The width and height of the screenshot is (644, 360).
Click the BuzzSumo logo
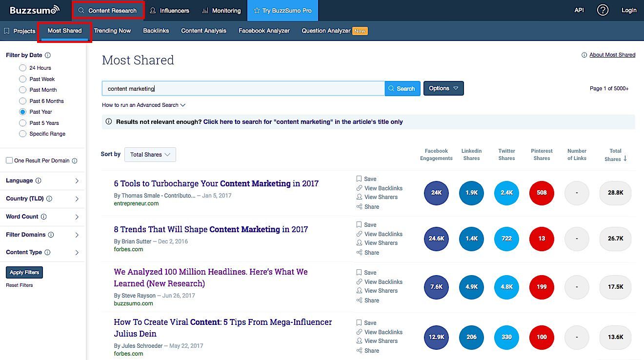(x=35, y=10)
